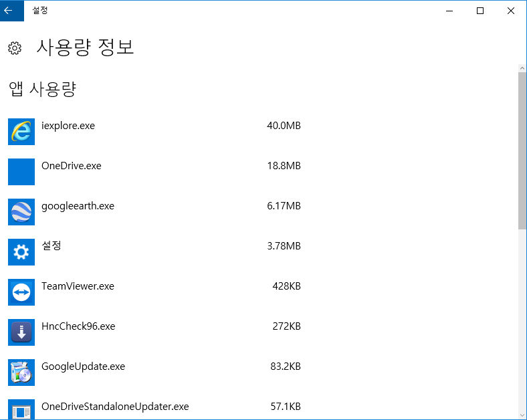Image resolution: width=527 pixels, height=420 pixels.
Task: Go back with the arrow button
Action: (x=12, y=11)
